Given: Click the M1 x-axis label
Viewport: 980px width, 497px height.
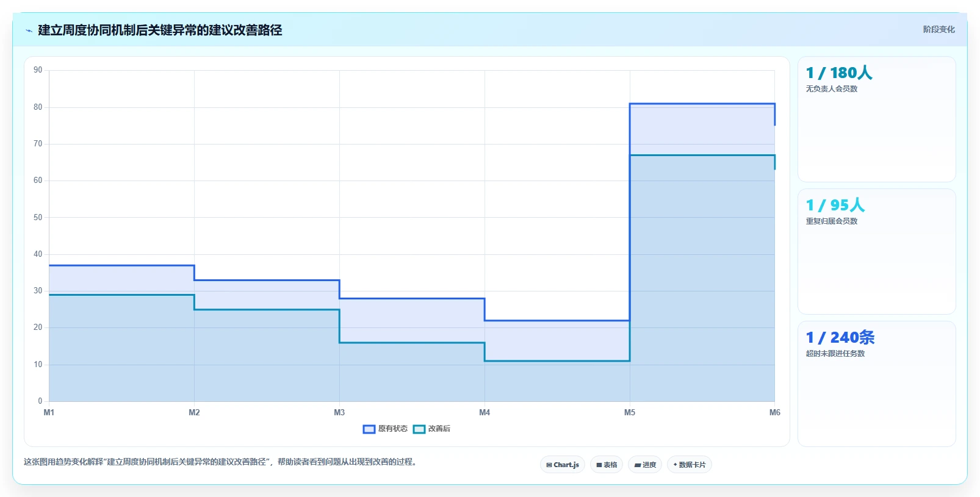Looking at the screenshot, I should [49, 413].
